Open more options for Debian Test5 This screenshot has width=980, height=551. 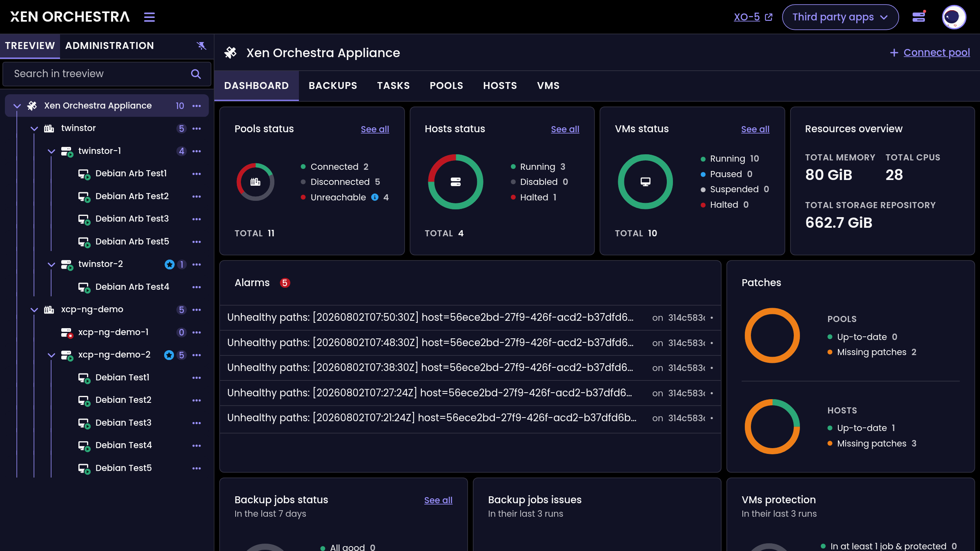197,468
